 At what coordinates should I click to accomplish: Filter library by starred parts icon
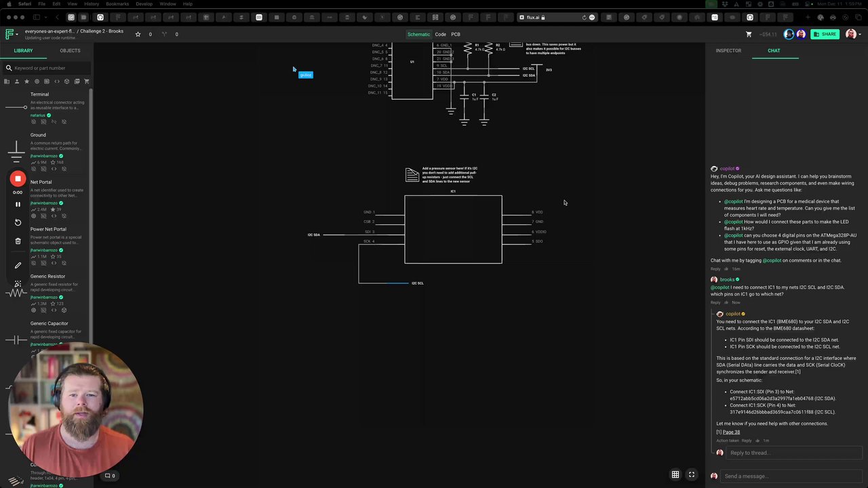(x=27, y=81)
